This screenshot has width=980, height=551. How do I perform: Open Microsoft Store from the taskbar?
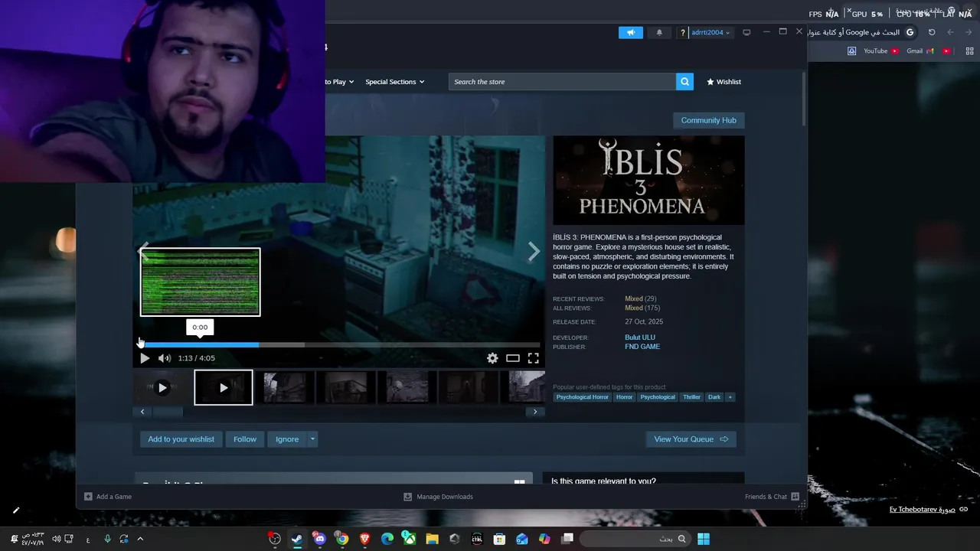coord(500,539)
